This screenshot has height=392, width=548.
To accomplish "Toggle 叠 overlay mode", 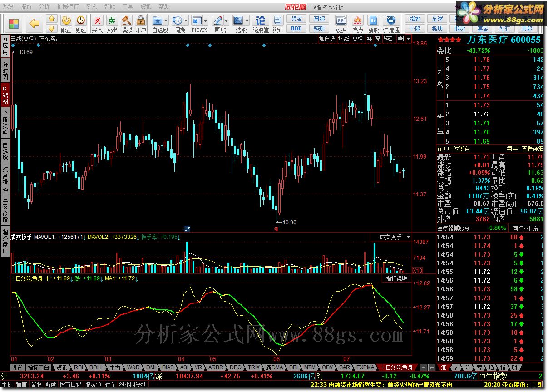I will tap(369, 39).
